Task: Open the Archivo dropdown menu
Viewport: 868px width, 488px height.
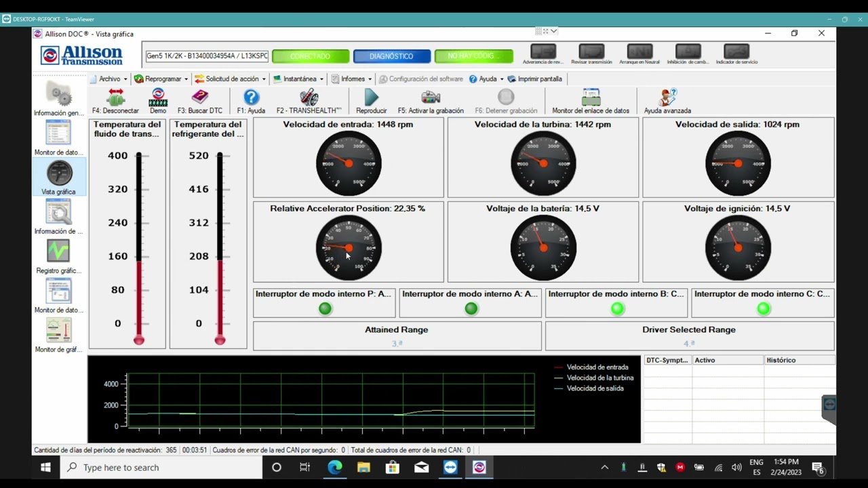Action: (108, 79)
